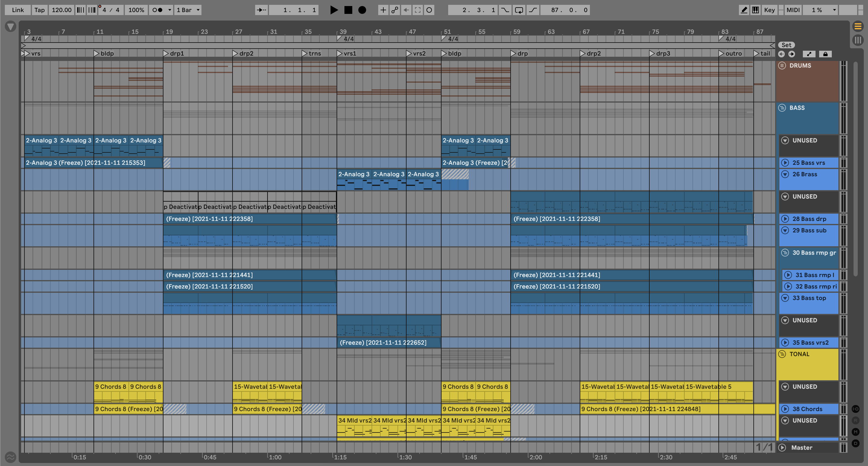
Task: Toggle Lock Envelopes padlock icon
Action: [825, 54]
